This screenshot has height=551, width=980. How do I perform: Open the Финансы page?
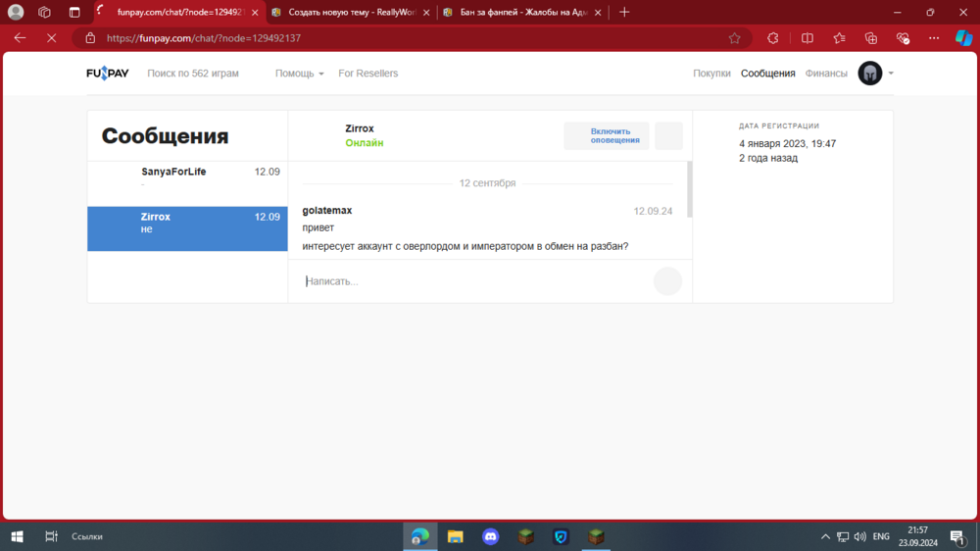825,74
